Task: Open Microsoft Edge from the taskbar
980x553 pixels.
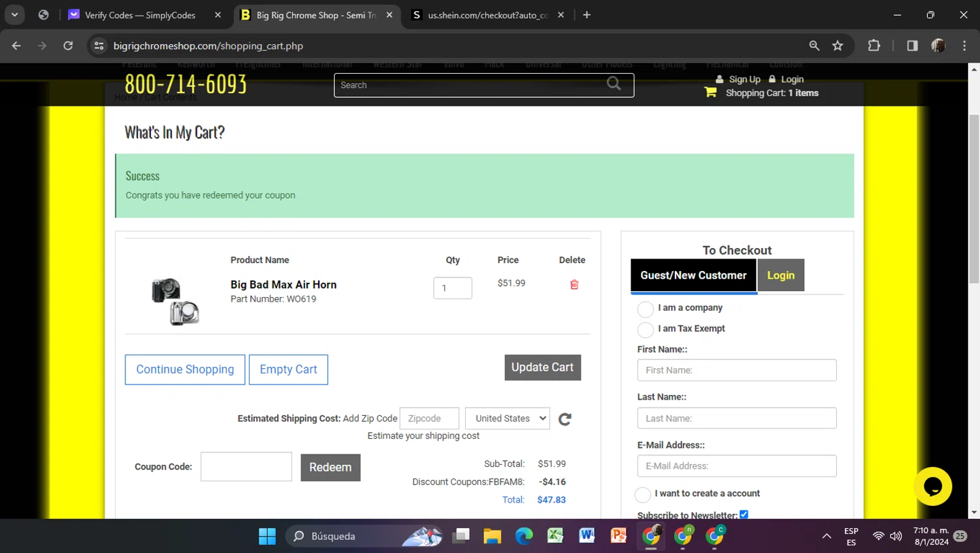Action: point(524,536)
